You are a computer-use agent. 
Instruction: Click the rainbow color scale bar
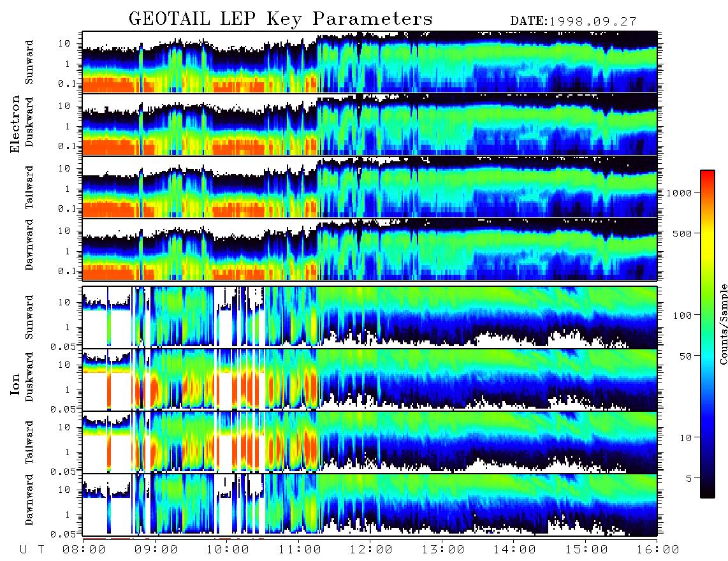(708, 334)
